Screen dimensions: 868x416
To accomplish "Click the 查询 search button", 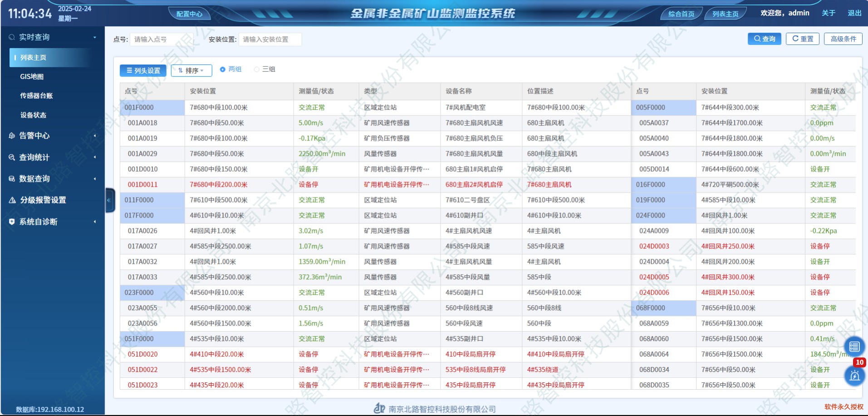I will click(x=765, y=39).
